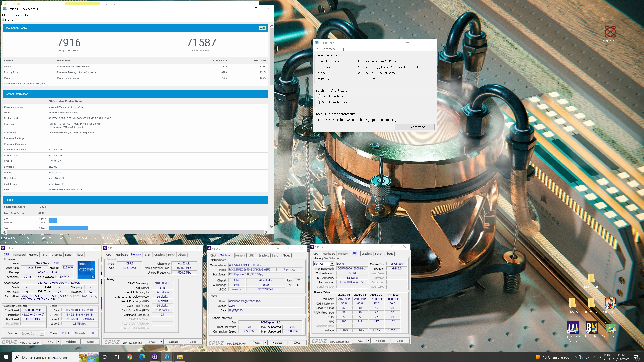
Task: Show hidden system tray icons
Action: pyautogui.click(x=575, y=357)
